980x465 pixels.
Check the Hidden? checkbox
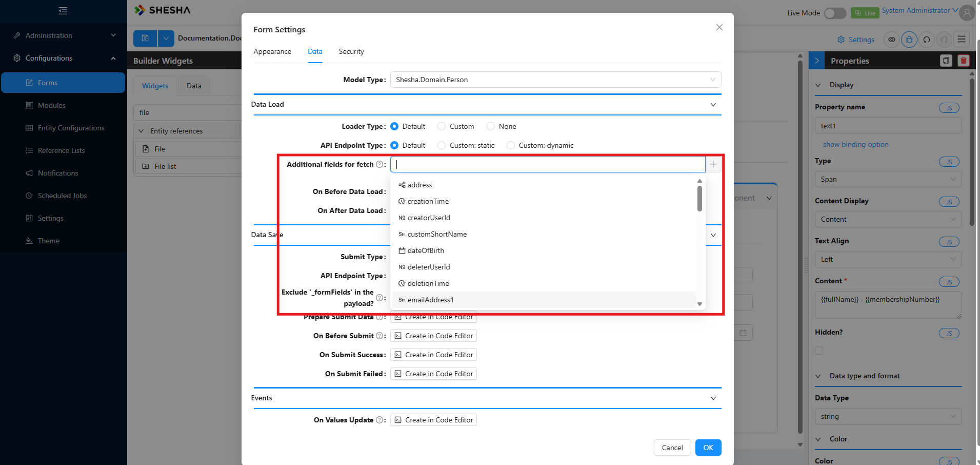click(819, 351)
